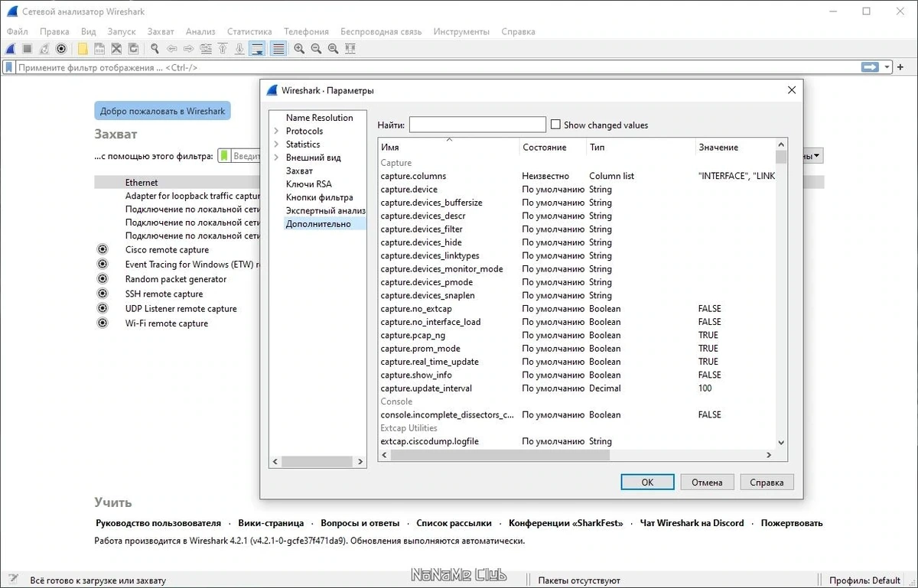918x588 pixels.
Task: Start capturing packets with shark fin icon
Action: pyautogui.click(x=11, y=48)
